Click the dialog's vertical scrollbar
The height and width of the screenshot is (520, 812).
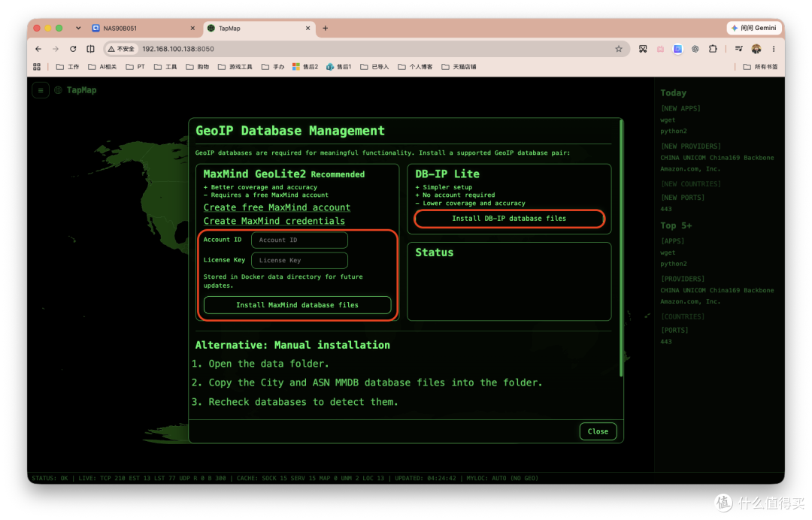click(621, 249)
